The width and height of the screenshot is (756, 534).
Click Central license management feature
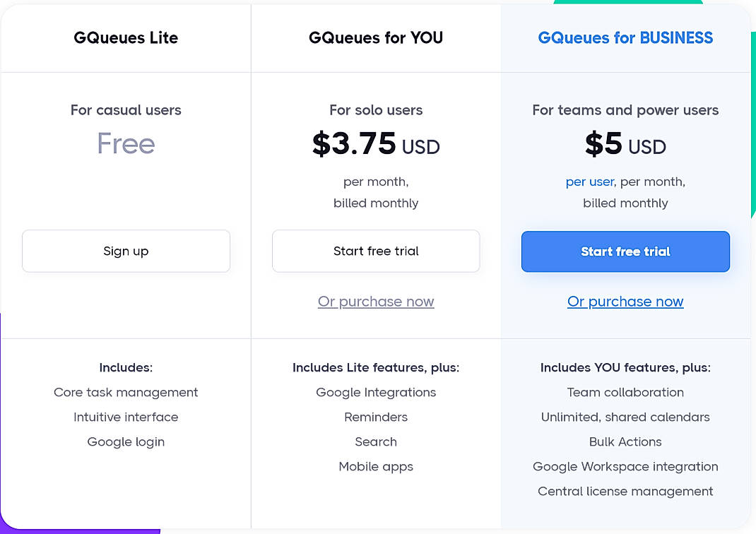pos(625,491)
